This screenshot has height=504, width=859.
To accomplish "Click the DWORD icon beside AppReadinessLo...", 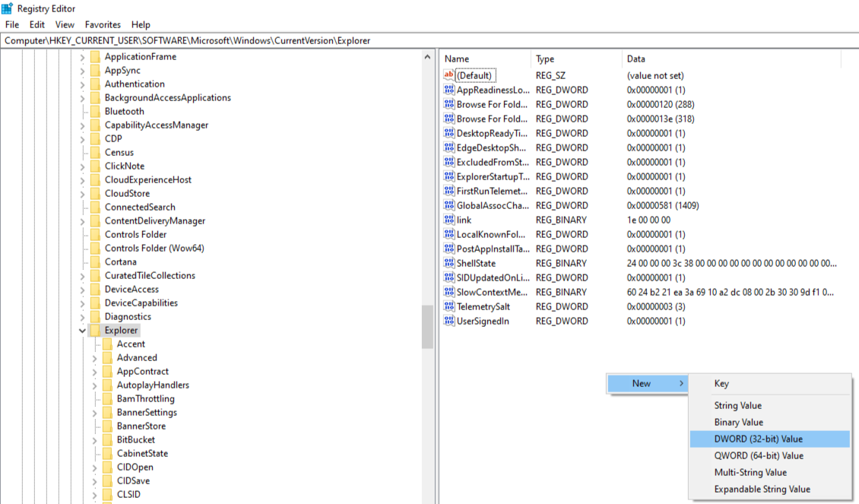I will point(449,90).
